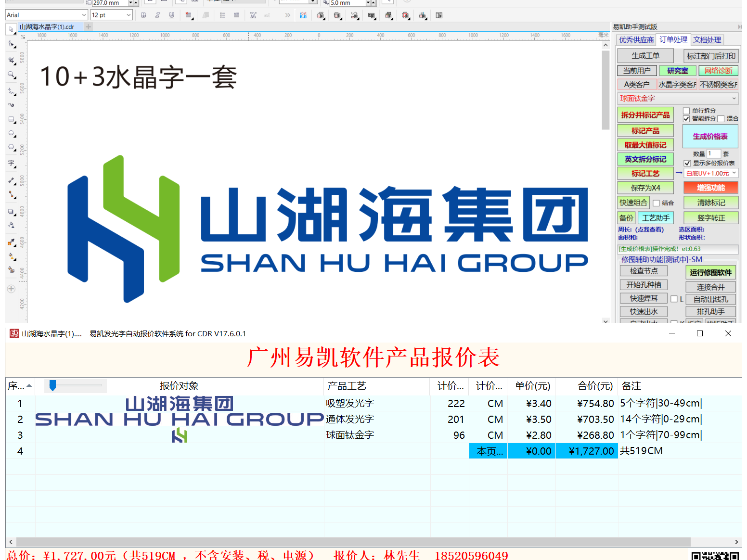Enable the 混合 checkbox
This screenshot has width=747, height=560.
click(721, 118)
